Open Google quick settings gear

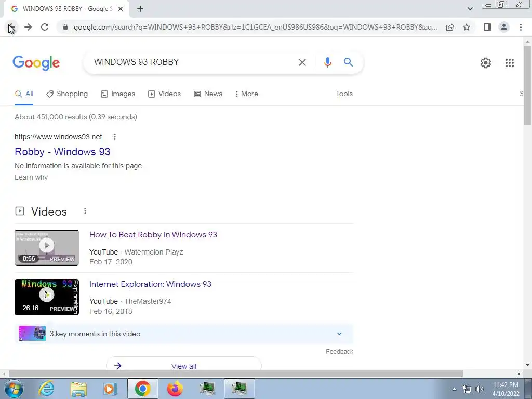pyautogui.click(x=486, y=63)
